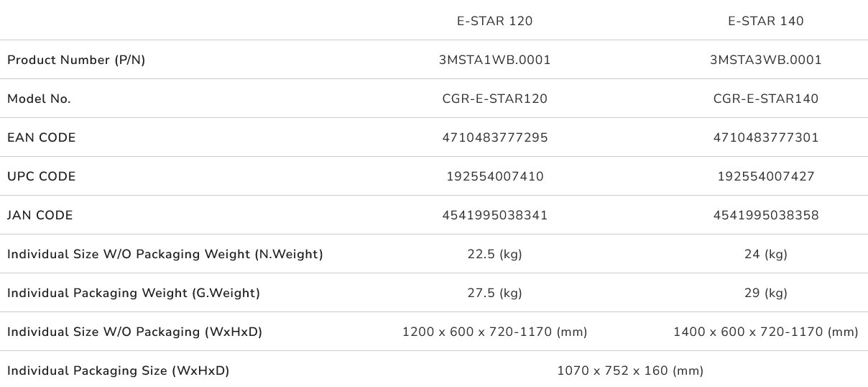Image resolution: width=868 pixels, height=387 pixels.
Task: Click the 29 (kg) gross weight value
Action: point(765,293)
